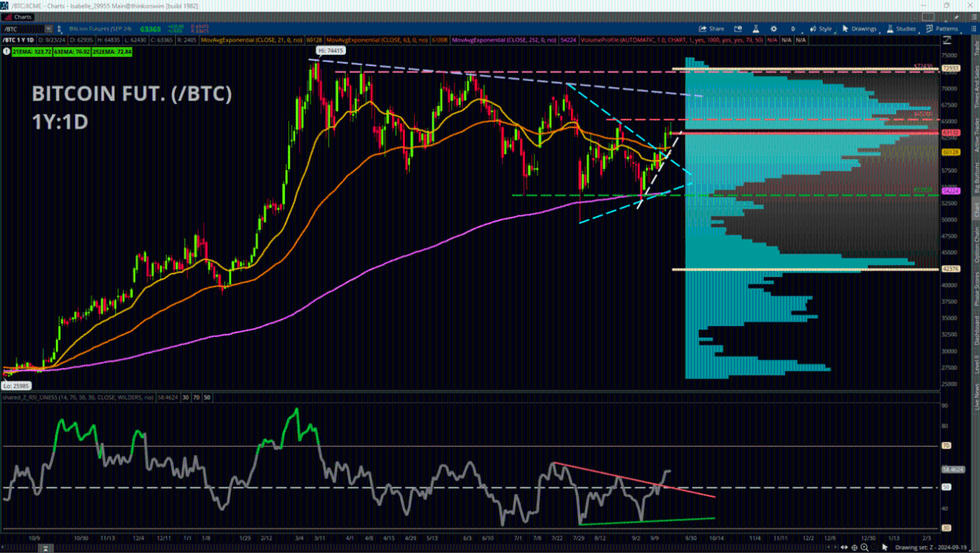Image resolution: width=980 pixels, height=553 pixels.
Task: Open the Live News side tab
Action: coord(976,397)
